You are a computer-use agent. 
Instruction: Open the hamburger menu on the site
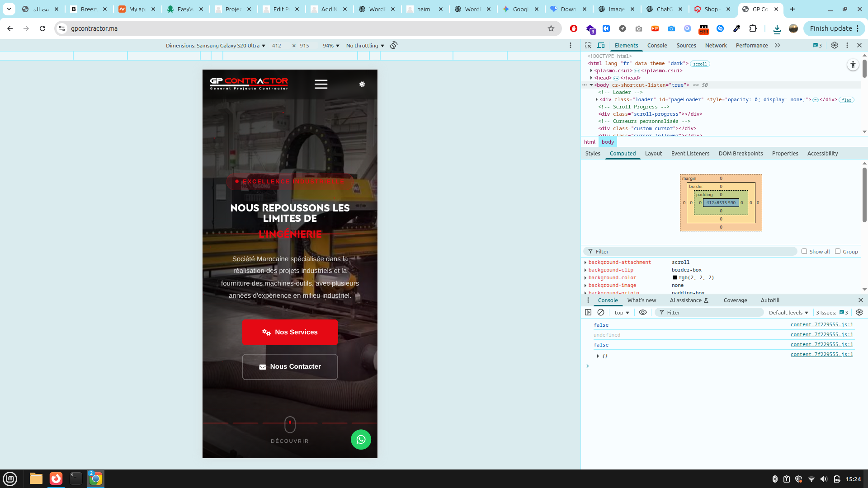(321, 84)
